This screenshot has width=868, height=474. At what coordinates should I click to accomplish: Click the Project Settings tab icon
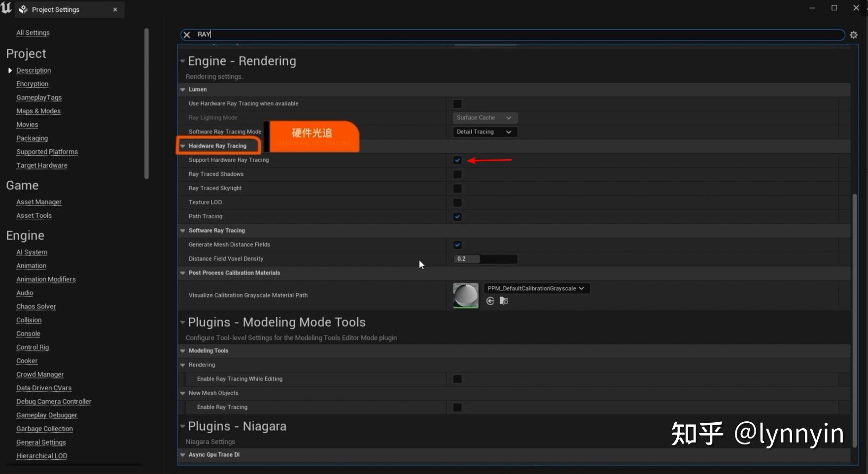pyautogui.click(x=23, y=9)
